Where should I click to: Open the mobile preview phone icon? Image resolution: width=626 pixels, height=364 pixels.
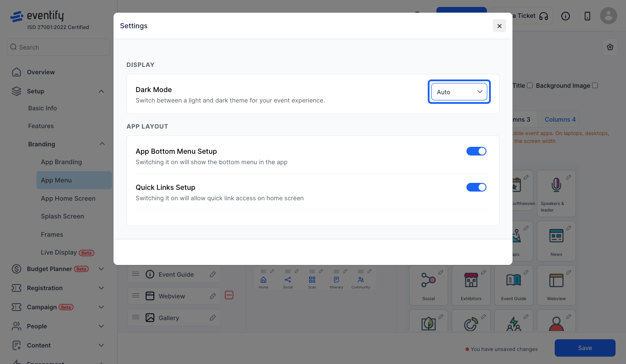[x=587, y=16]
